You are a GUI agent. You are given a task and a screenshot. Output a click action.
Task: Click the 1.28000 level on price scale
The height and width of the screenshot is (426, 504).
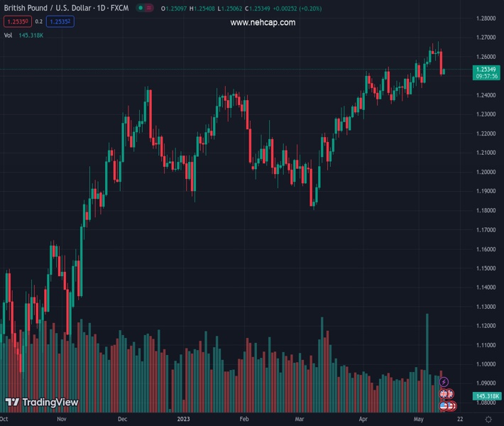[x=486, y=18]
